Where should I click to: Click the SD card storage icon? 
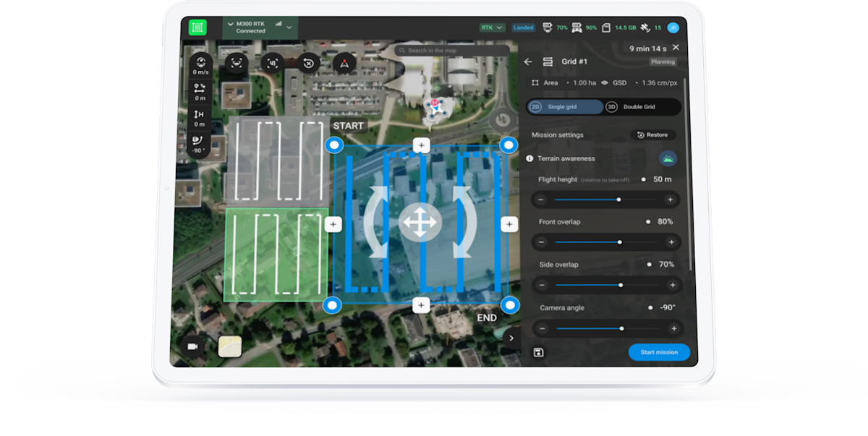[x=608, y=27]
